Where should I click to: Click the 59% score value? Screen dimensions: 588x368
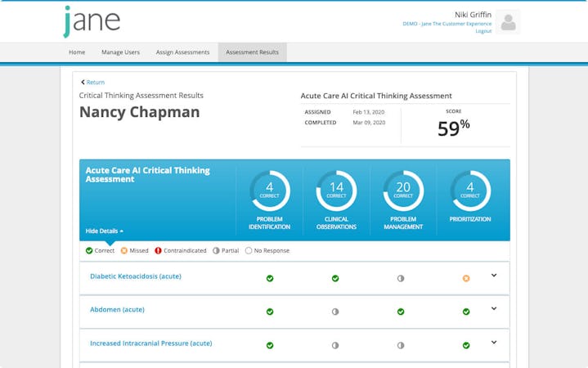(x=454, y=128)
